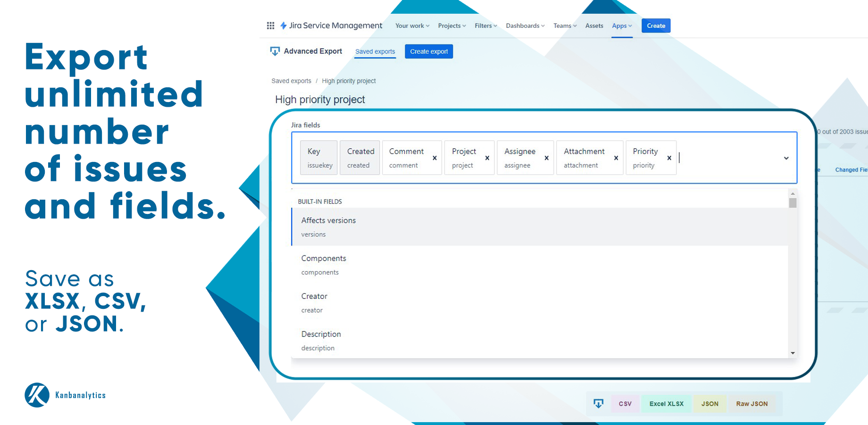
Task: Click the export download icon beside CSV
Action: (x=598, y=403)
